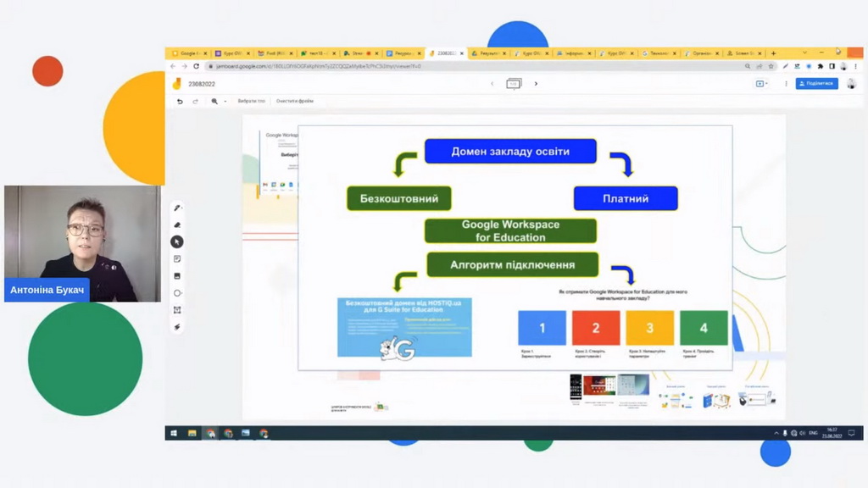Viewport: 868px width, 488px height.
Task: Open the Google account avatar in Jamboard
Action: point(851,84)
